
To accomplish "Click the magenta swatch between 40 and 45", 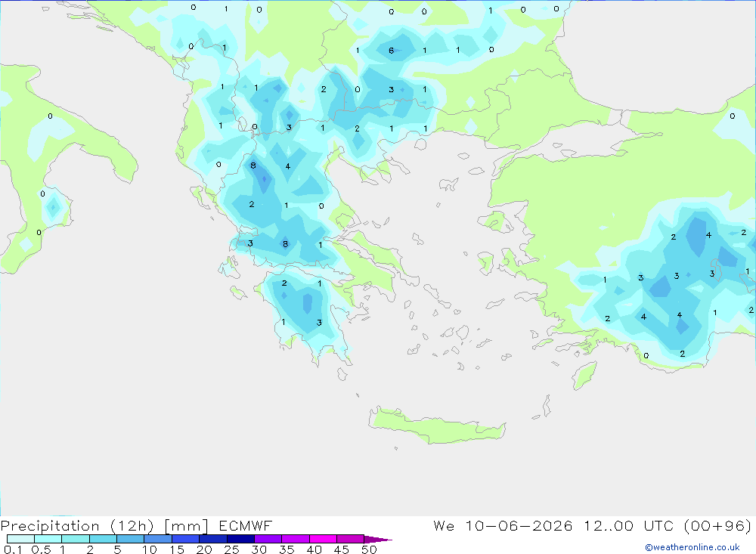I will 323,539.
